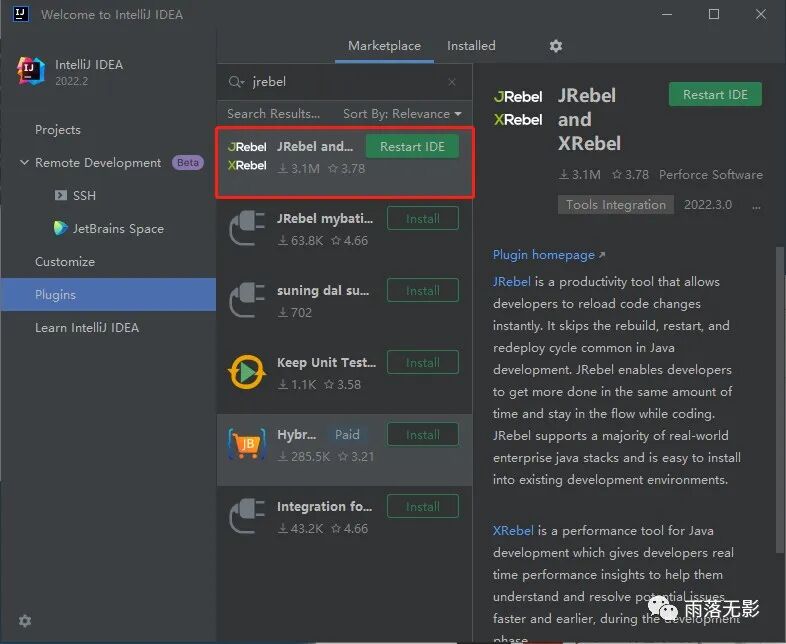Screen dimensions: 786x644
Task: Click the 702 downloads count
Action: 295,313
